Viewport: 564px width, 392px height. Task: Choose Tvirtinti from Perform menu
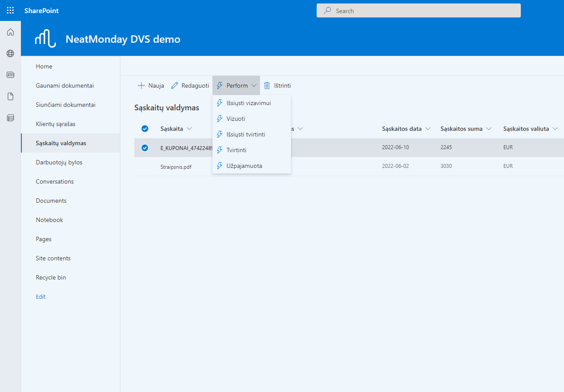click(x=252, y=150)
